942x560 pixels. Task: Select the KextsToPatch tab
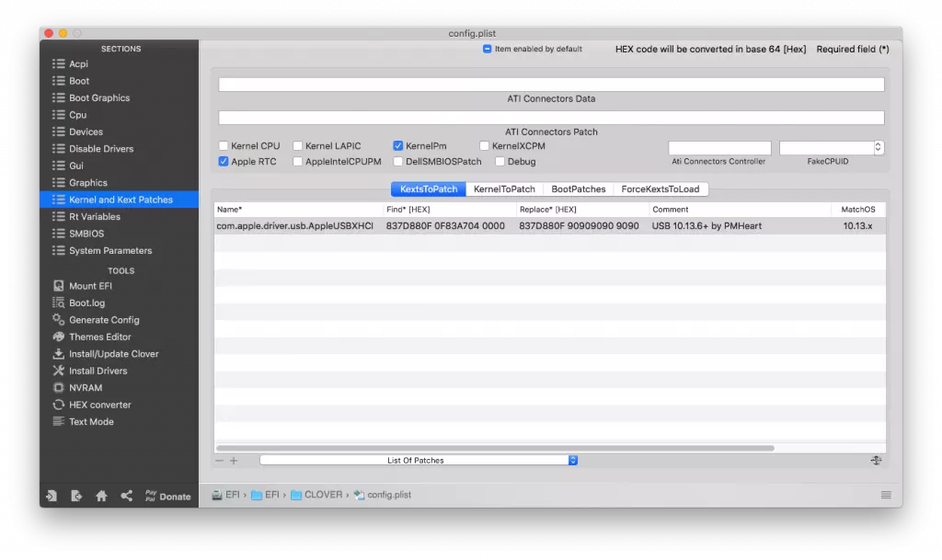[x=429, y=189]
